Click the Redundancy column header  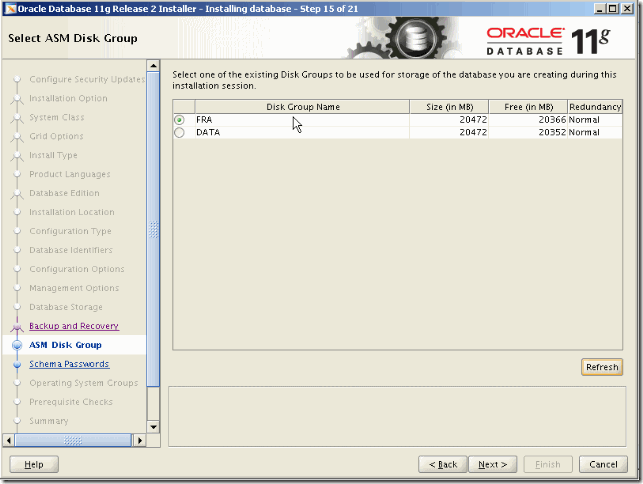pos(595,107)
